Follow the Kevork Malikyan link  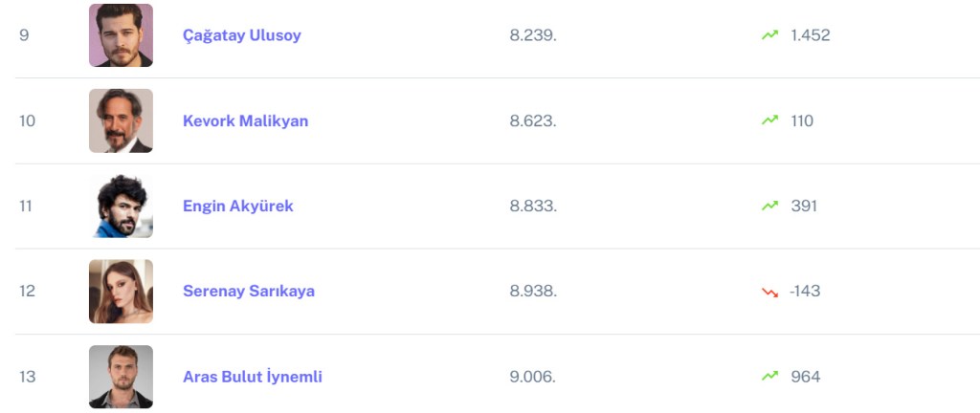pyautogui.click(x=245, y=120)
